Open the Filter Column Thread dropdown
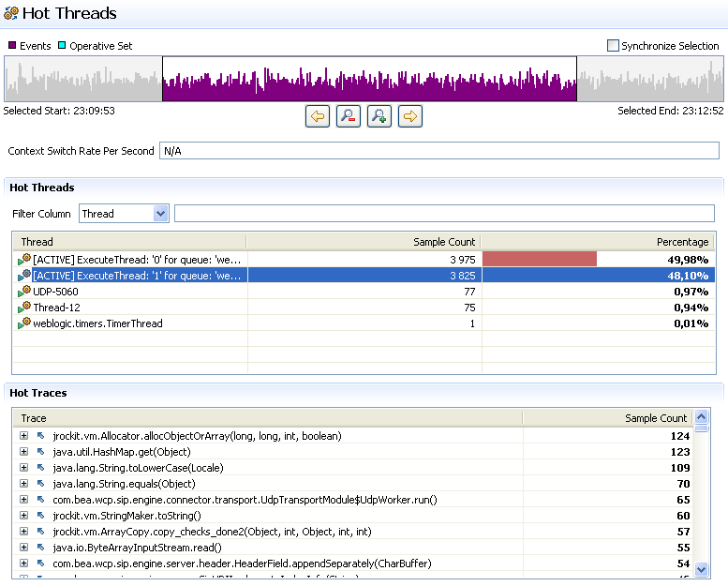728x586 pixels. tap(160, 214)
